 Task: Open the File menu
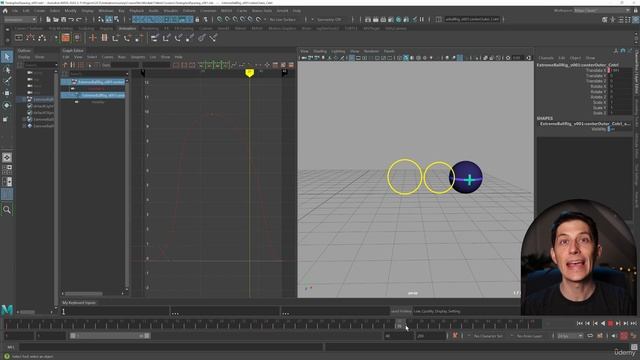pos(15,11)
